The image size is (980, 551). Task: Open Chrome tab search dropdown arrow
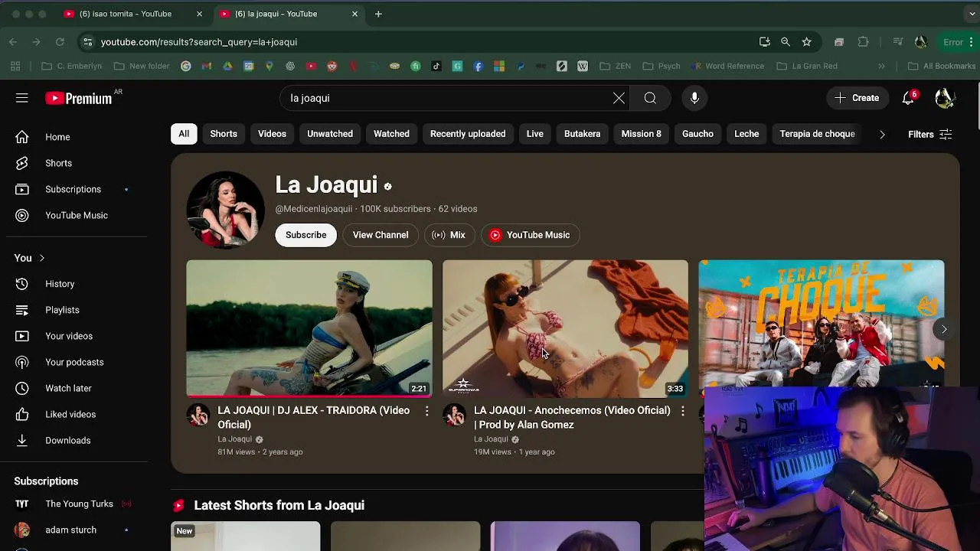[x=972, y=14]
